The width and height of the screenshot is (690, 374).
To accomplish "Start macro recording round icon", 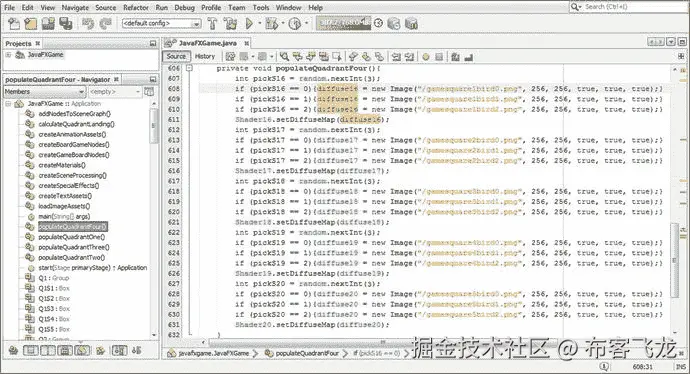I will click(426, 56).
